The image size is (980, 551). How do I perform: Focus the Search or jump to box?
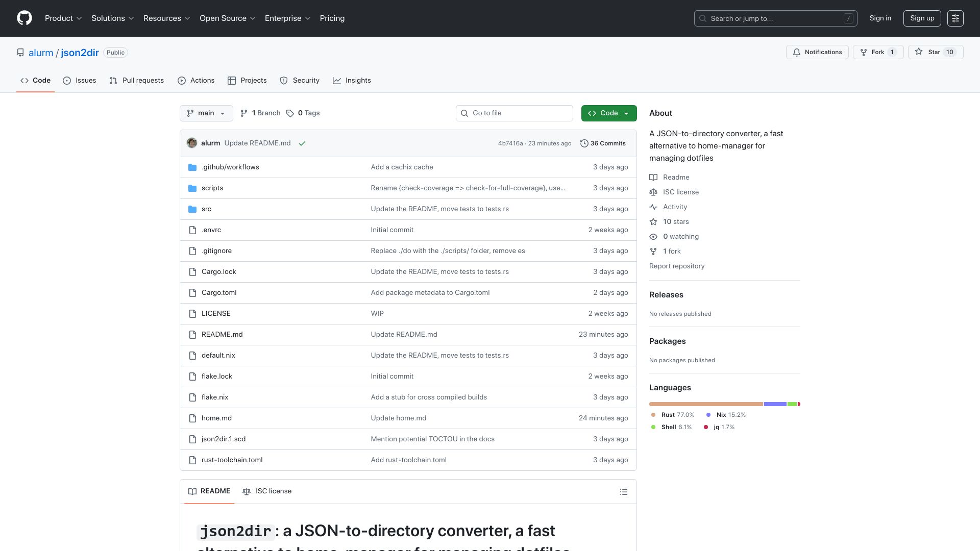[776, 18]
